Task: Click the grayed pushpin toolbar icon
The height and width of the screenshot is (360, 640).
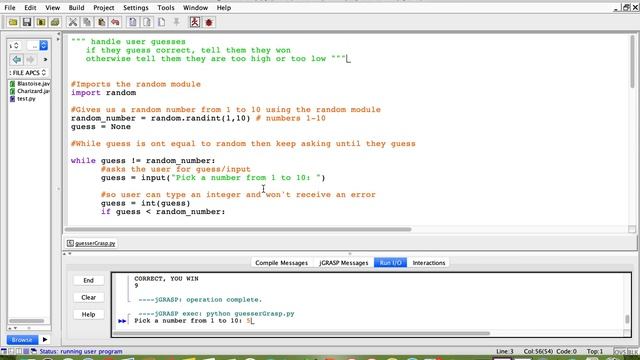Action: (x=176, y=22)
